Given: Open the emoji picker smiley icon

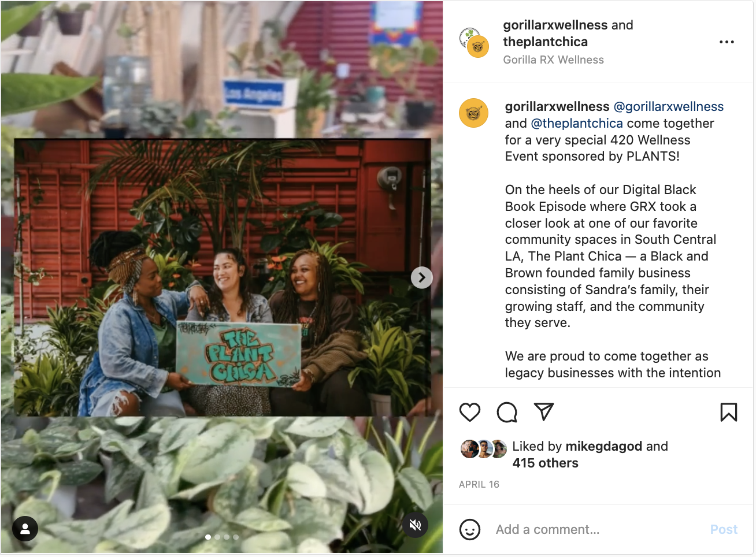Looking at the screenshot, I should (x=470, y=529).
